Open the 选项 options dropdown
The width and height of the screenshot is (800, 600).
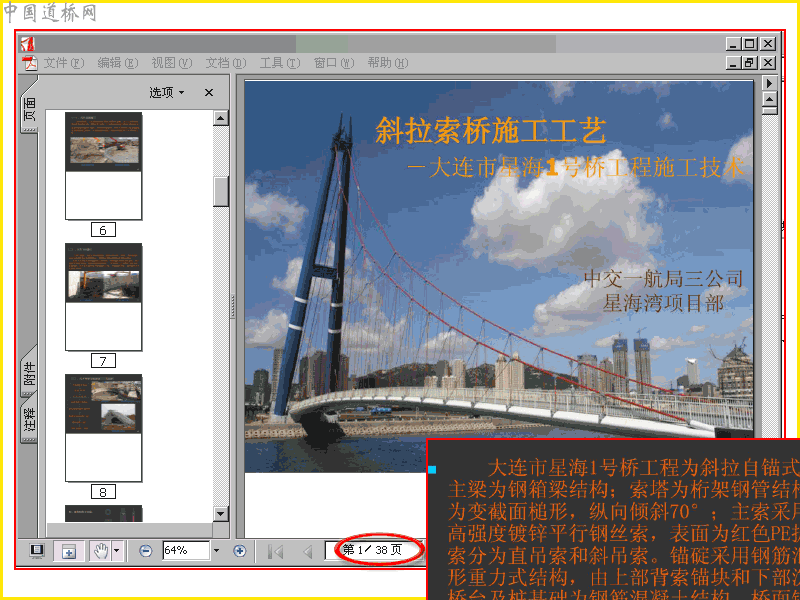point(167,92)
